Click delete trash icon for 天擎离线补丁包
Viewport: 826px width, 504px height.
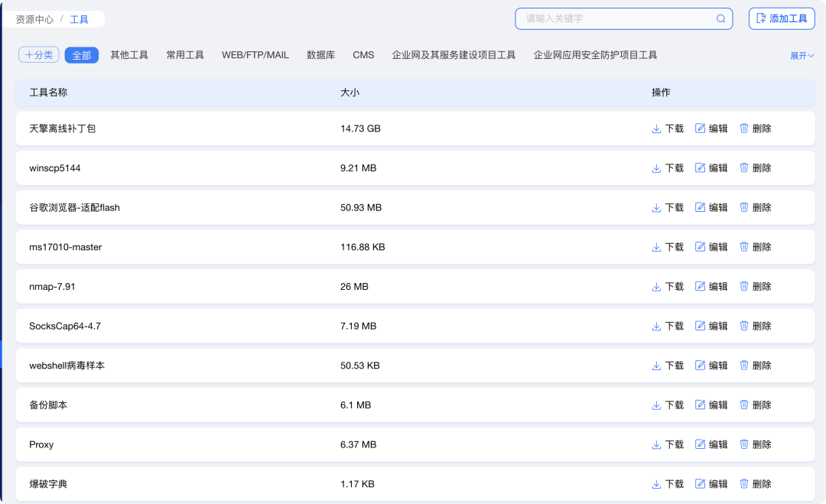744,128
